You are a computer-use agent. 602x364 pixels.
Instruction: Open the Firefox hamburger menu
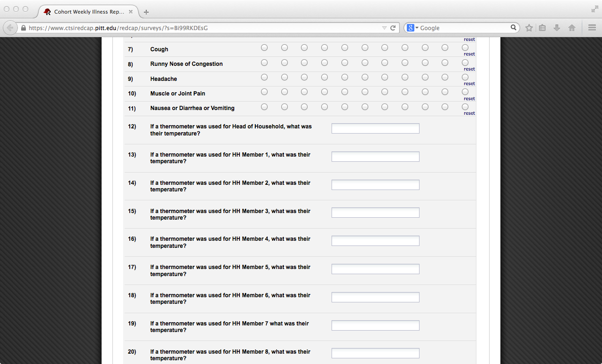(592, 28)
